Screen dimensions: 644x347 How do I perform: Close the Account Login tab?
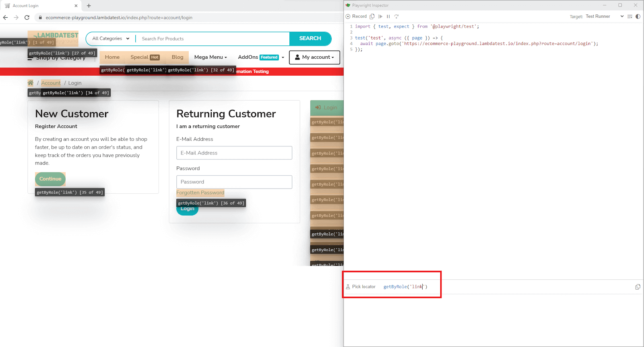tap(76, 6)
